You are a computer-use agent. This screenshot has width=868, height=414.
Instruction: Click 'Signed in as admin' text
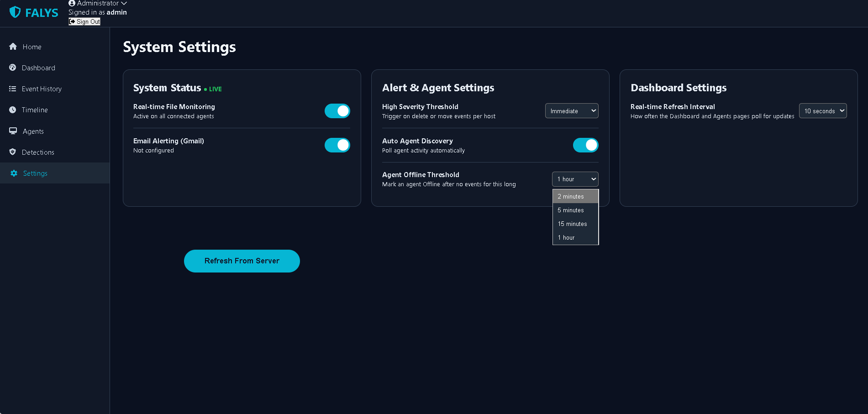(98, 12)
